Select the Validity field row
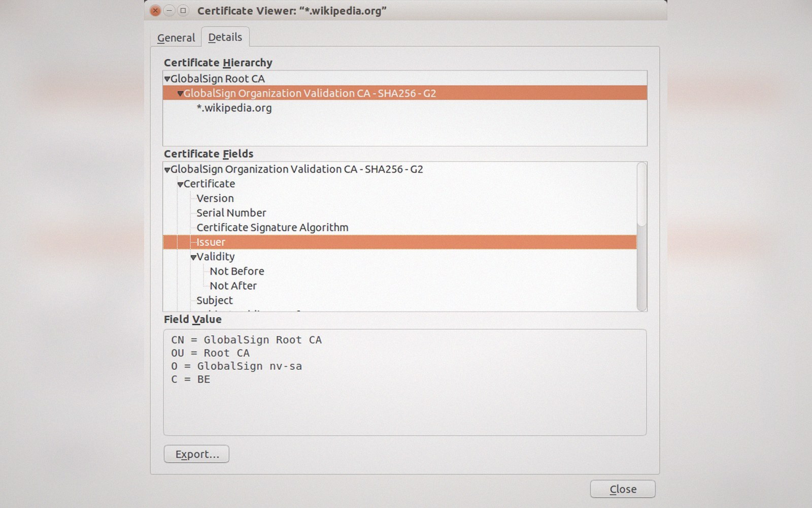 point(216,257)
